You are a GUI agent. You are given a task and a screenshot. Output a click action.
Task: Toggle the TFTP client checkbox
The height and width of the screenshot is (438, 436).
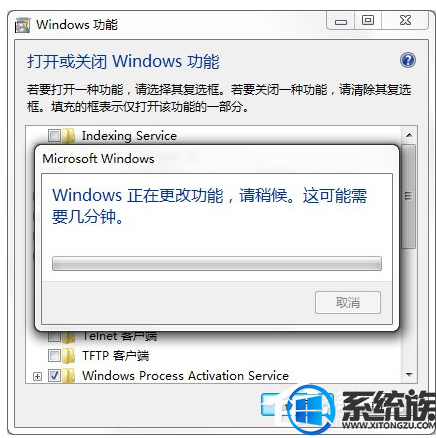click(54, 356)
